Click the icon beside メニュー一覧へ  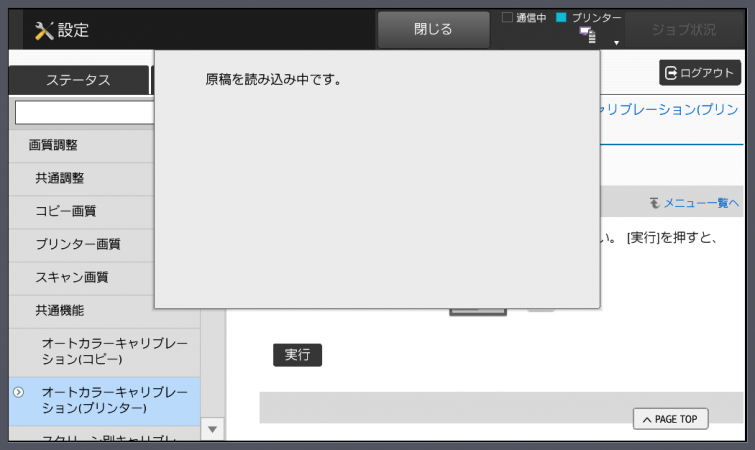pos(655,203)
